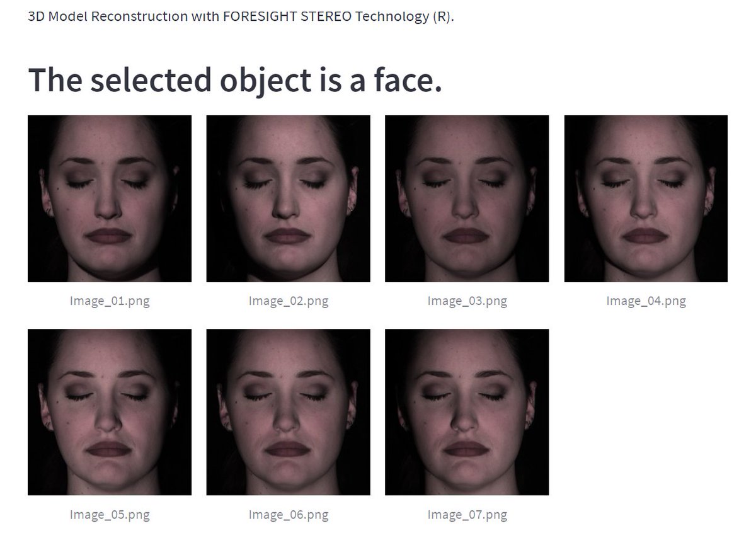View the Image_04.png face thumbnail
The width and height of the screenshot is (756, 533).
click(x=646, y=198)
